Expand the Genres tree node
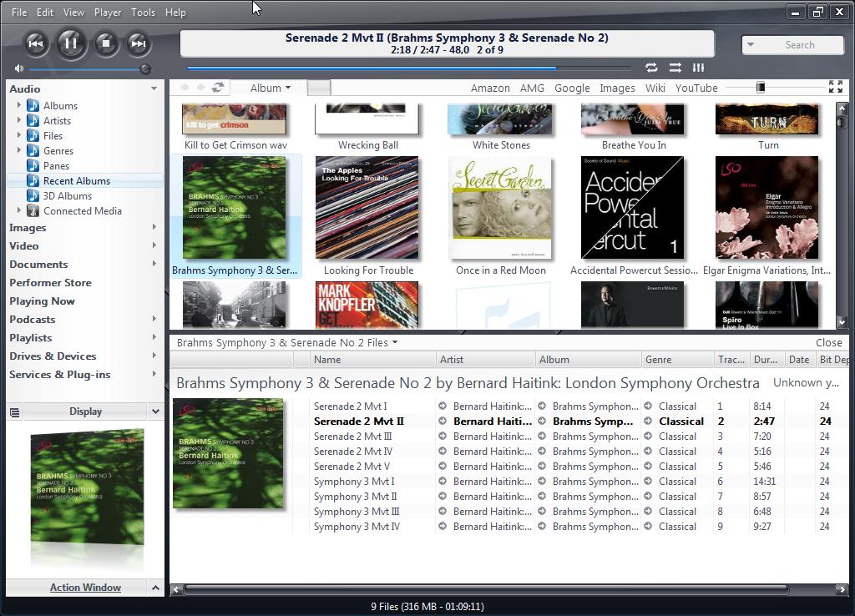This screenshot has height=616, width=855. click(19, 150)
